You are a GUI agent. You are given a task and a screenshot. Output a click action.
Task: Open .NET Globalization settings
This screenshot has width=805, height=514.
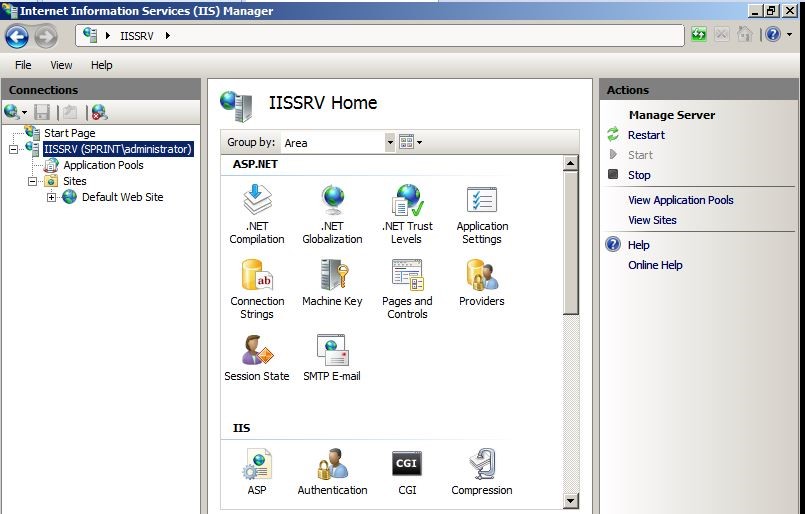pos(332,214)
